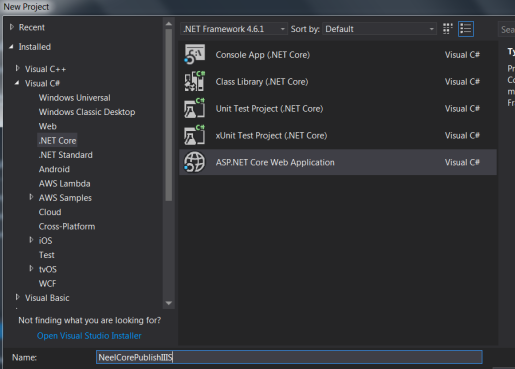Choose the xUnit Test Project template icon

pyautogui.click(x=194, y=135)
